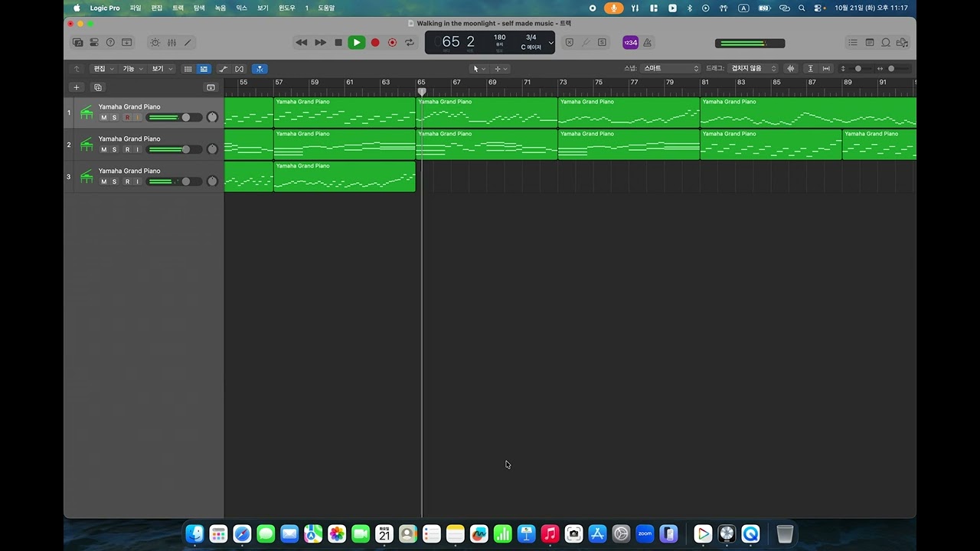Open the toolbar toggle icon
The height and width of the screenshot is (551, 980).
click(127, 43)
